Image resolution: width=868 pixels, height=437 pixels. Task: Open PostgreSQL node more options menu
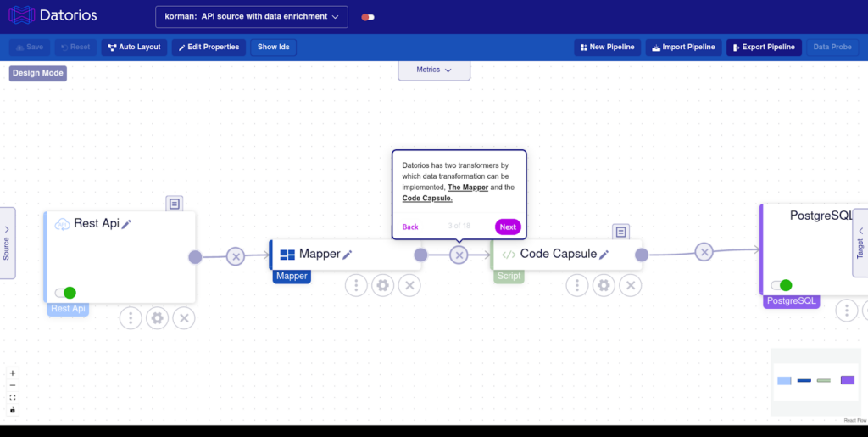coord(847,311)
